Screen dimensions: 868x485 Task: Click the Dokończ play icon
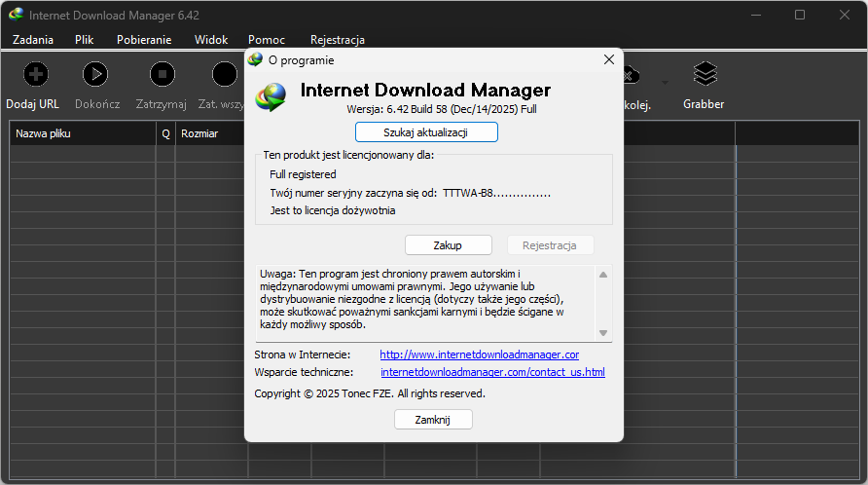(x=95, y=74)
